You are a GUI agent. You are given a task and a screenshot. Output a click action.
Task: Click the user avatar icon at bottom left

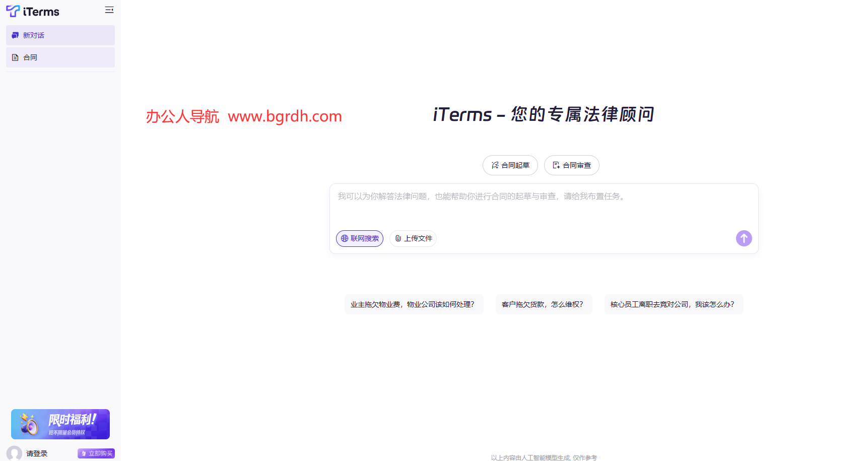(x=14, y=453)
